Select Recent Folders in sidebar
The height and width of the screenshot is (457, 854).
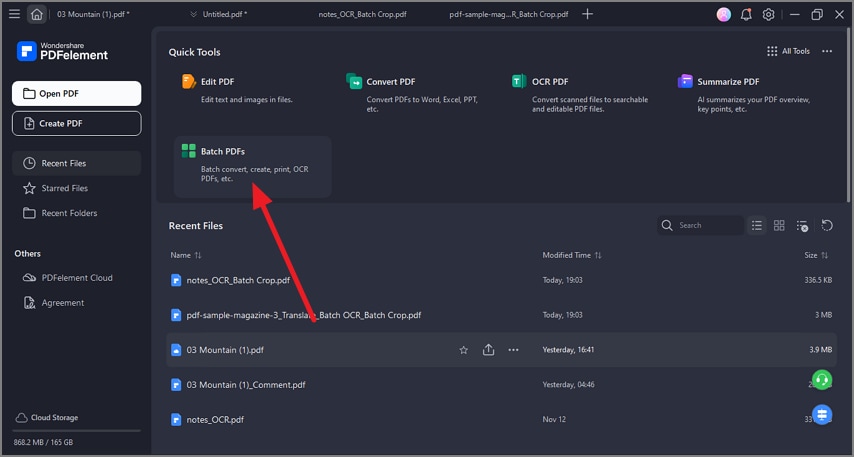point(70,213)
